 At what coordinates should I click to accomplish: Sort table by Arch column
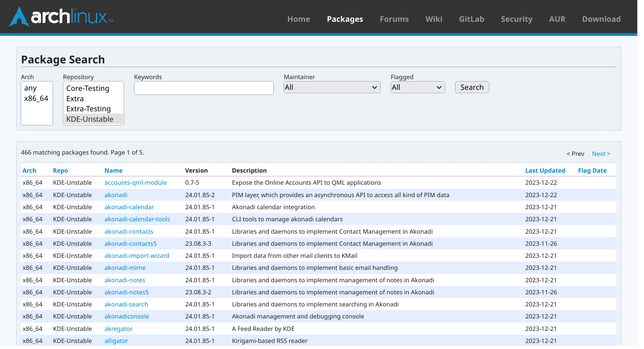(29, 170)
